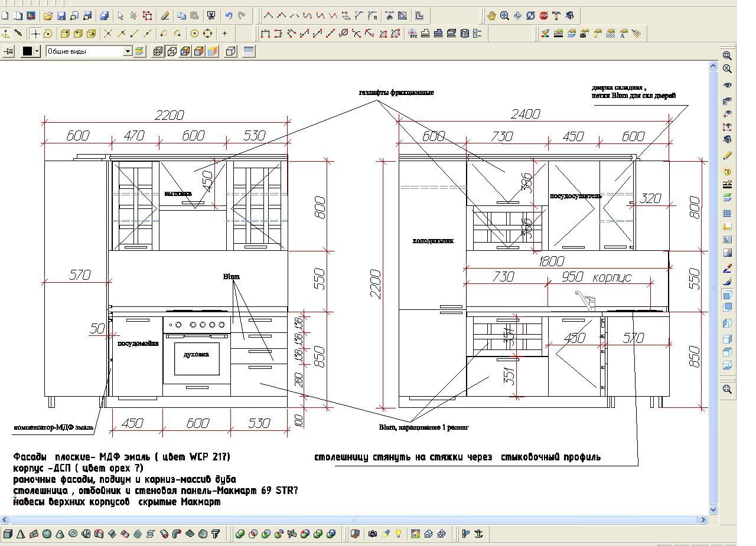
Task: Click the hammer icon in top toolbar
Action: [556, 16]
